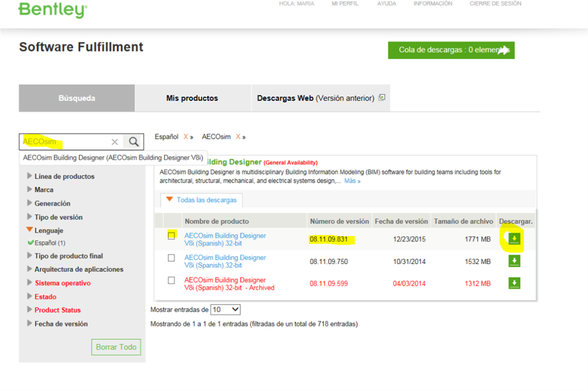Screen dimensions: 588x391
Task: Sort by Fecha de versión column
Action: [401, 221]
